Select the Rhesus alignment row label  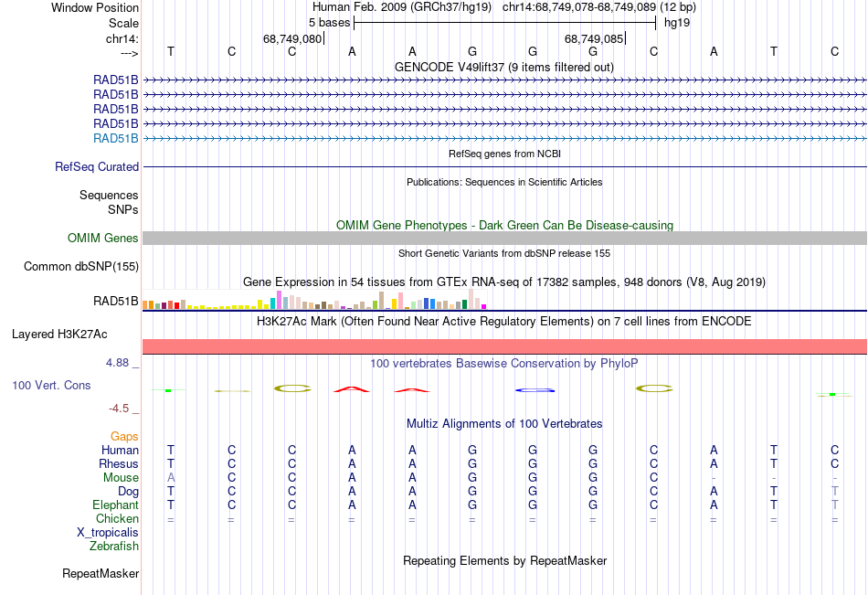(x=119, y=463)
